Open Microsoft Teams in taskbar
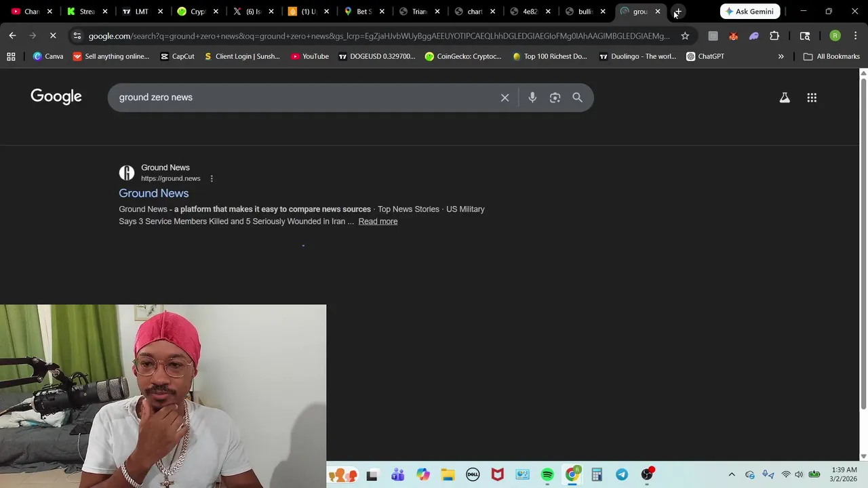This screenshot has height=488, width=868. 397,474
